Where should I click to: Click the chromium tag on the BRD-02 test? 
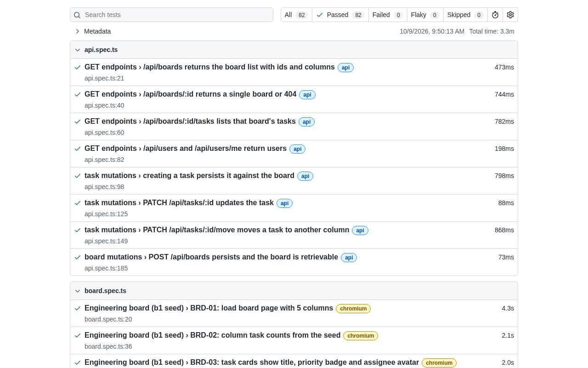coord(361,336)
